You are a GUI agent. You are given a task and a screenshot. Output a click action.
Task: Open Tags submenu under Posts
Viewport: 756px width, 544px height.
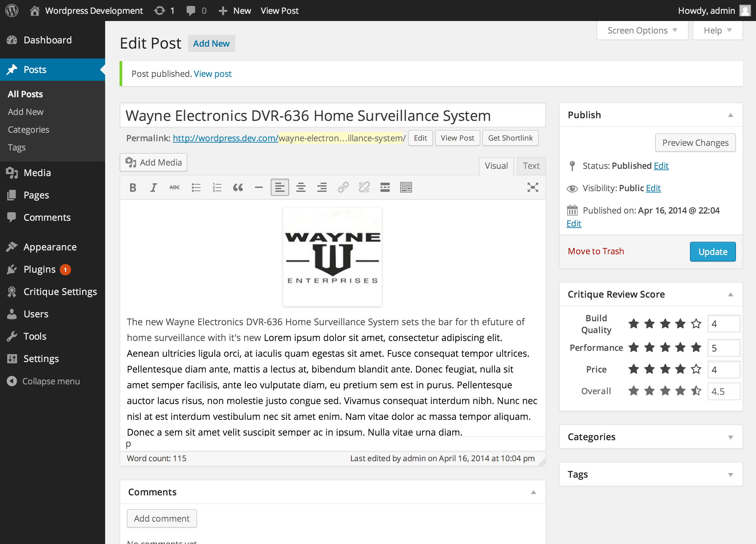[17, 147]
